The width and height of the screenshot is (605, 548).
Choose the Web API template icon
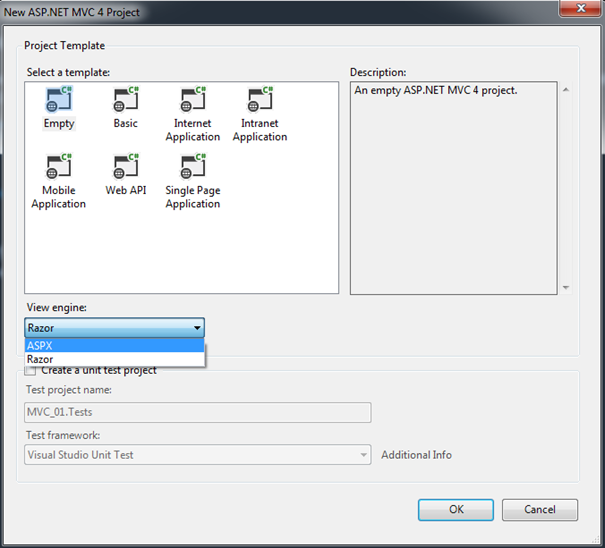tap(126, 167)
